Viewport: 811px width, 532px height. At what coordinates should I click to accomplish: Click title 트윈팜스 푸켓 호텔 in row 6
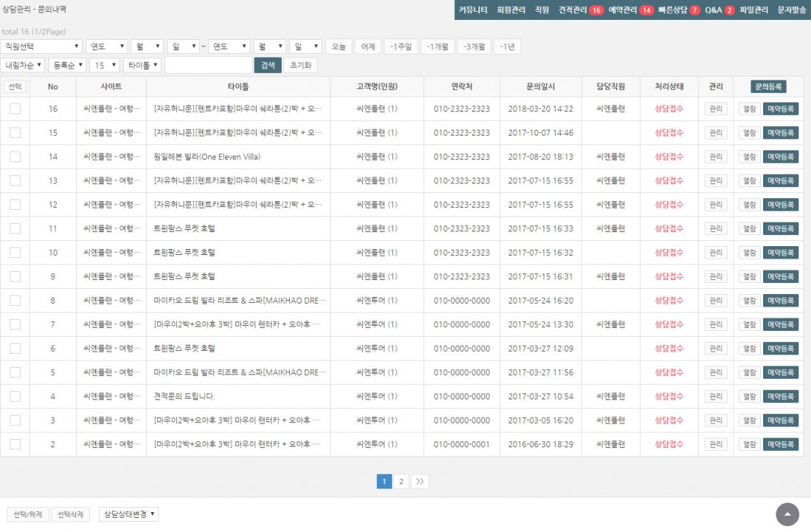[x=184, y=349]
